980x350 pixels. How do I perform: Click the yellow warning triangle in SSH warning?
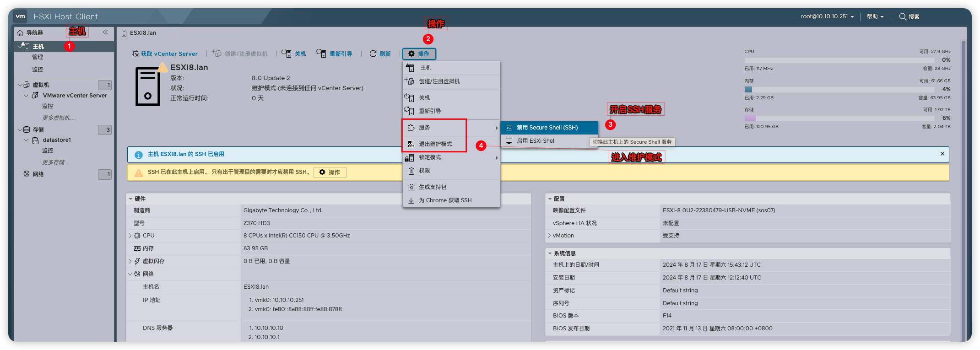pyautogui.click(x=138, y=172)
